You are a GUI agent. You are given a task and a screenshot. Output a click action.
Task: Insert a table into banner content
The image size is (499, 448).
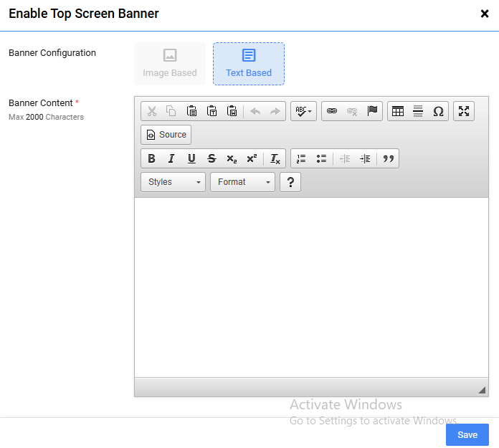pos(398,111)
